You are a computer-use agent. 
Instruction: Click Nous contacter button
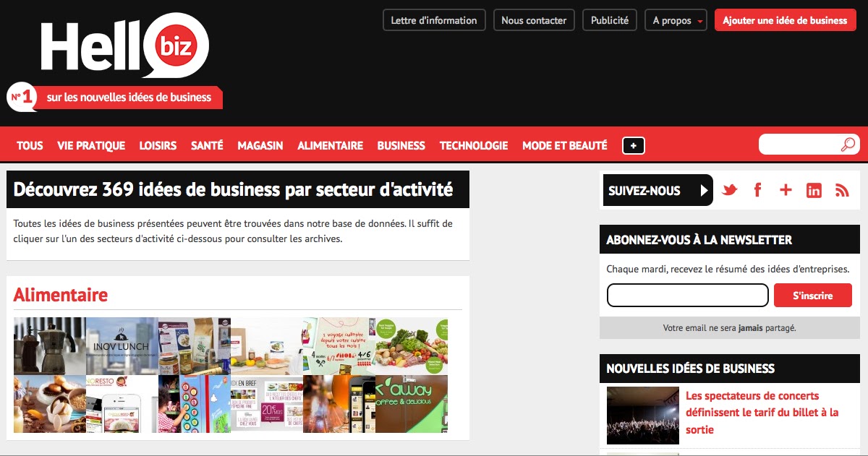(534, 20)
